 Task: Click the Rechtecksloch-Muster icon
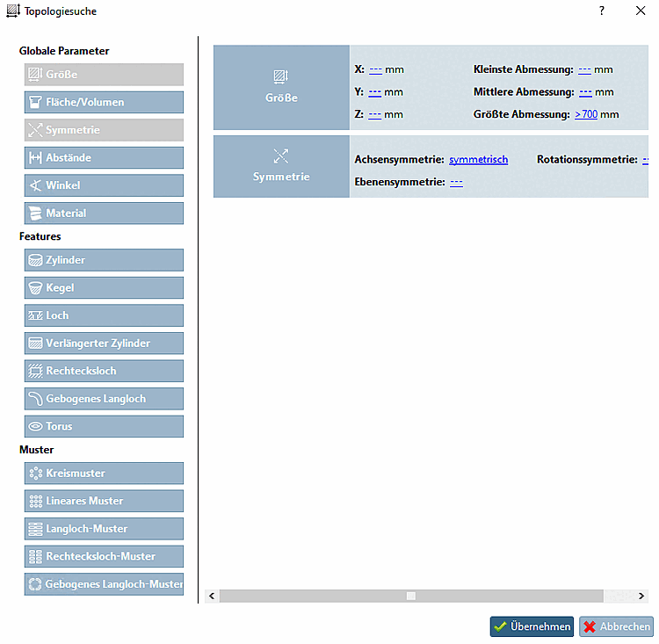click(35, 556)
